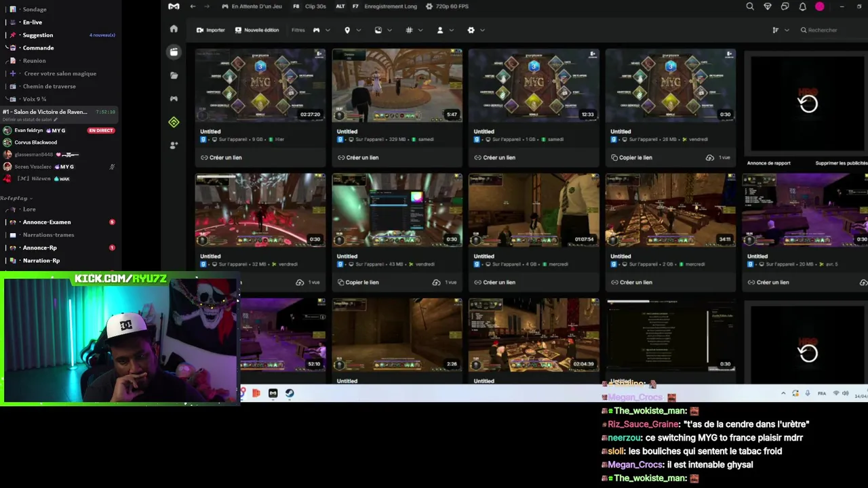Open the green diamond icon in Medal's sidebar

(174, 122)
